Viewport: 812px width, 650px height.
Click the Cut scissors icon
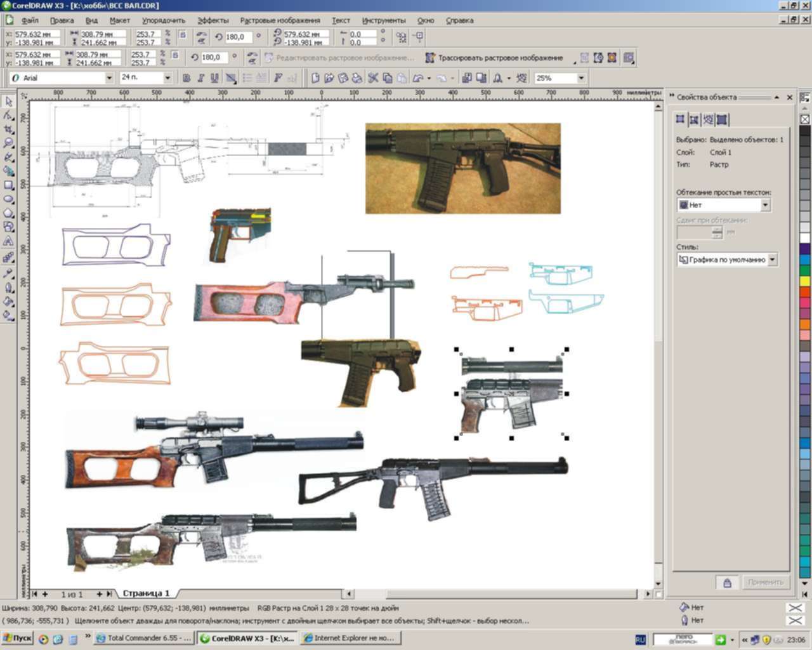[x=373, y=78]
